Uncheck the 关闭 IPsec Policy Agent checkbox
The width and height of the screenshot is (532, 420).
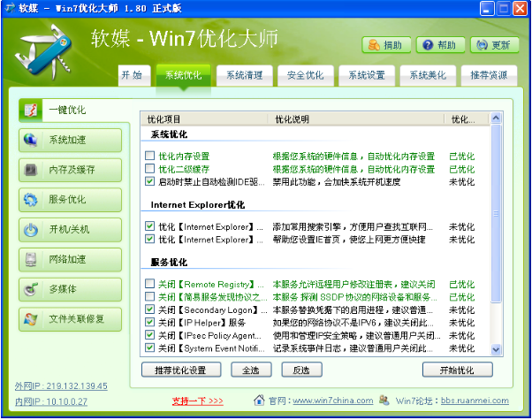[x=149, y=335]
